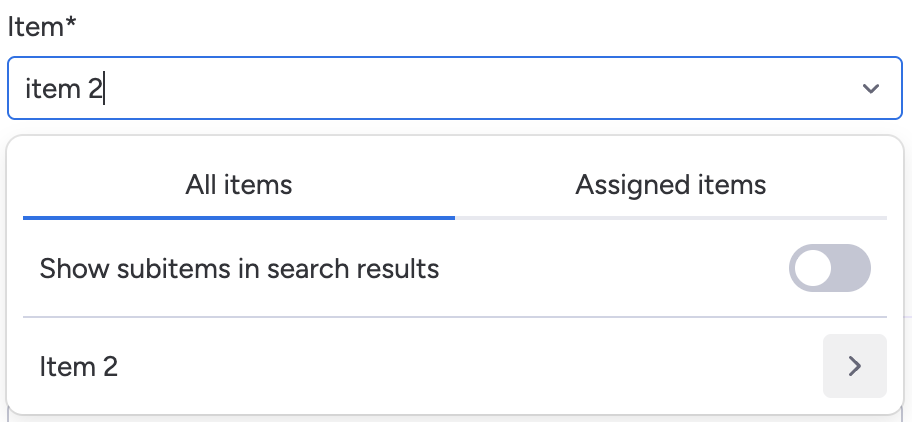Click the Item* field label
This screenshot has height=422, width=912.
[x=42, y=27]
